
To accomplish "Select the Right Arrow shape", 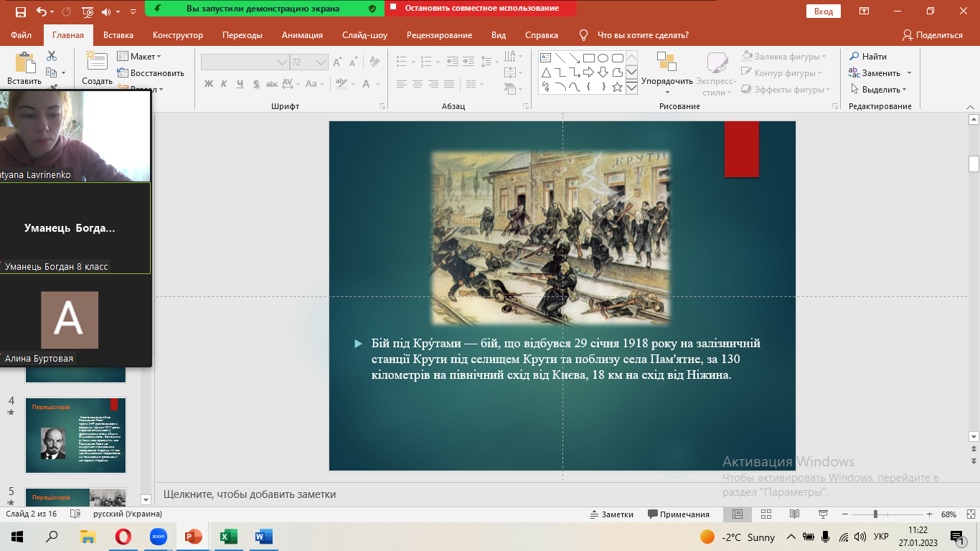I will pyautogui.click(x=588, y=72).
